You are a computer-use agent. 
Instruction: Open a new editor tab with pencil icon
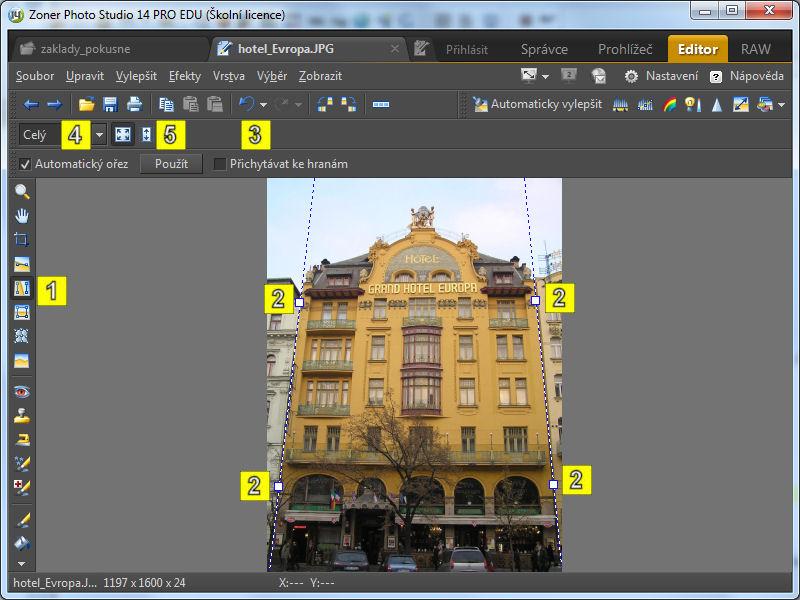[x=421, y=48]
